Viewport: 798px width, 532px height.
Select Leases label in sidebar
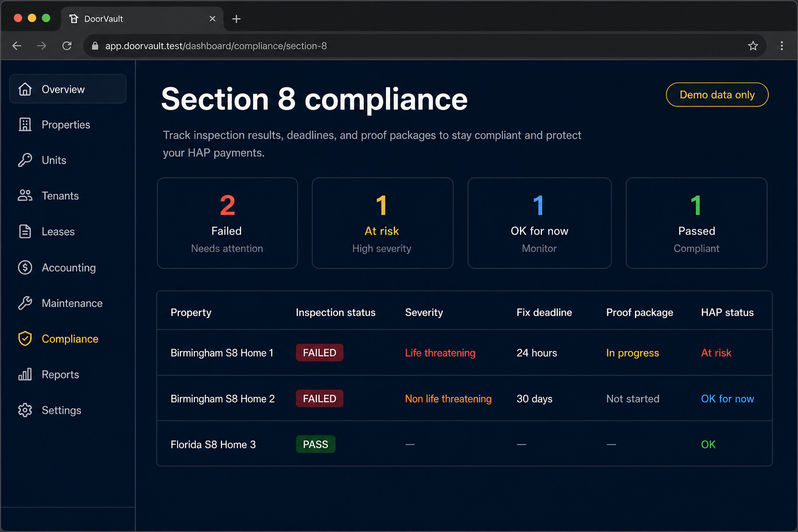(58, 232)
